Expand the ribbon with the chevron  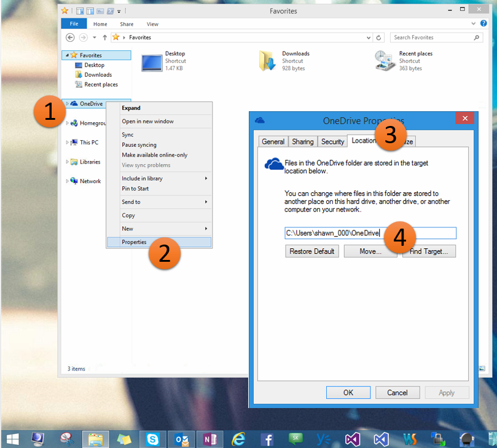(x=473, y=23)
